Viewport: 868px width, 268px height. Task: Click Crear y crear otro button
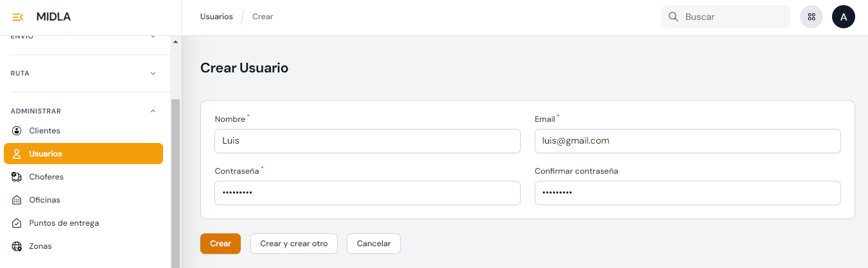pos(293,244)
